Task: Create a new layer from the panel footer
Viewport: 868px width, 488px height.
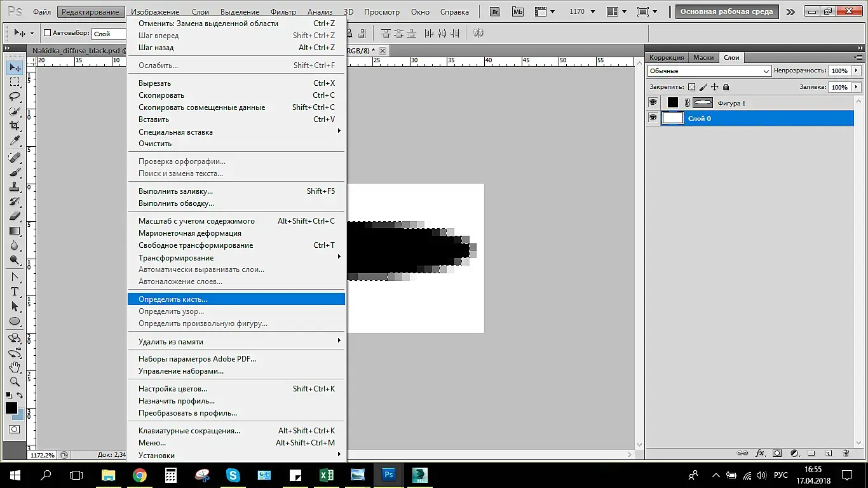Action: (x=829, y=453)
